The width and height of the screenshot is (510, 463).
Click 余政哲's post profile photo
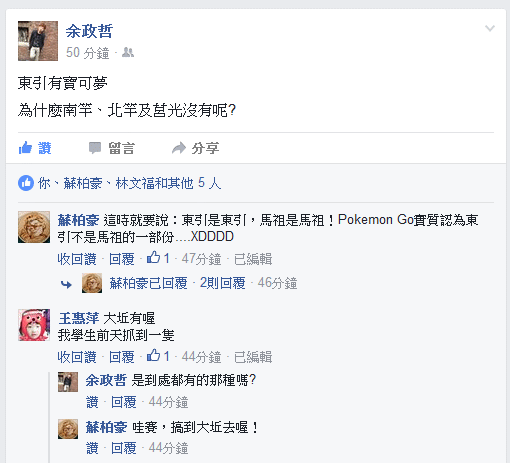[x=38, y=41]
